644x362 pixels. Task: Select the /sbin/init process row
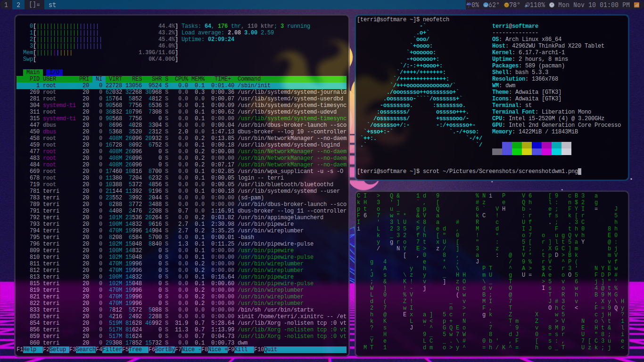tap(182, 85)
